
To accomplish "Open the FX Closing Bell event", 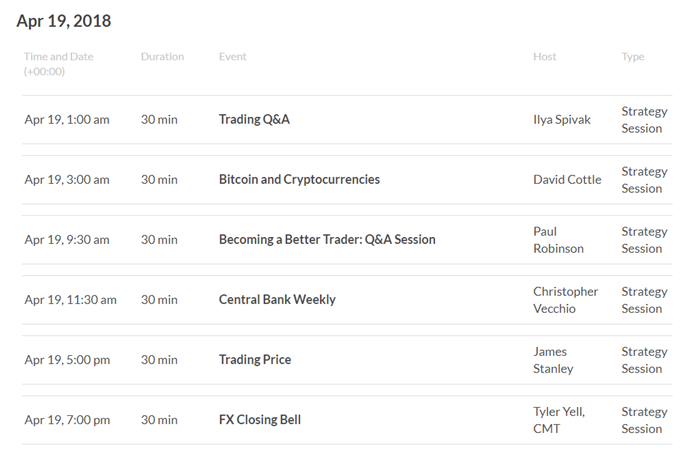I will click(260, 420).
